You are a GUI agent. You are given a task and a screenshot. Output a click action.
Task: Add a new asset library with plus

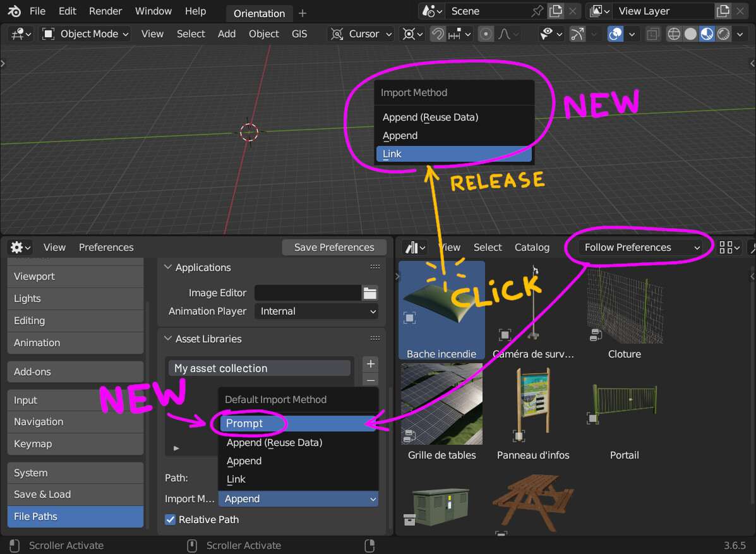(370, 364)
